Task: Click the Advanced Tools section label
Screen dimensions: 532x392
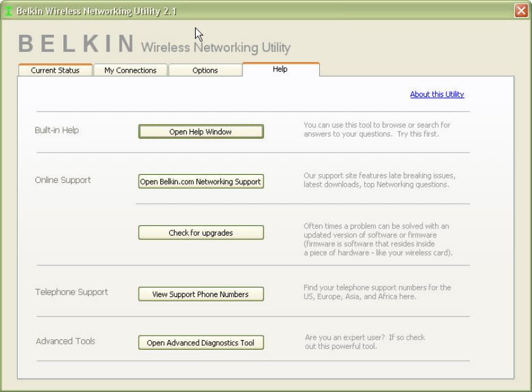Action: pyautogui.click(x=65, y=341)
